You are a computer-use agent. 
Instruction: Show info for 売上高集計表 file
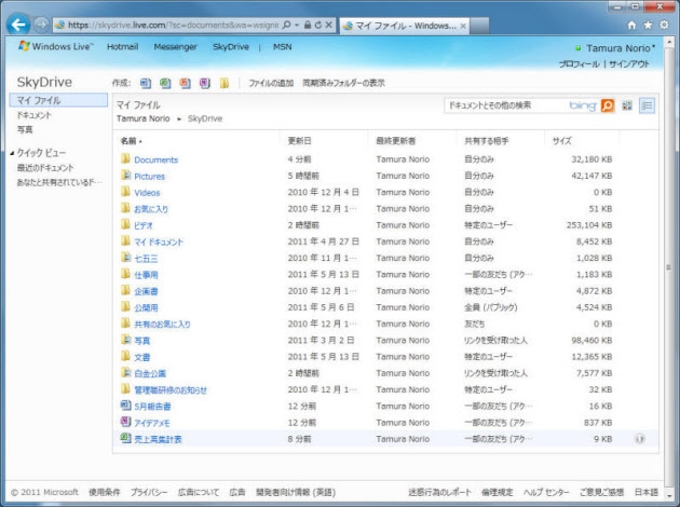click(639, 438)
